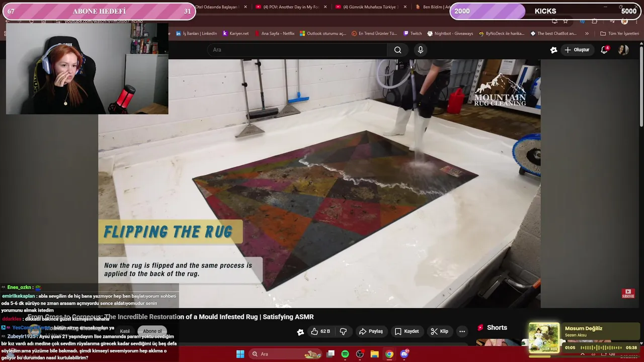Open the Windows Start menu
This screenshot has width=644, height=362.
tap(240, 354)
